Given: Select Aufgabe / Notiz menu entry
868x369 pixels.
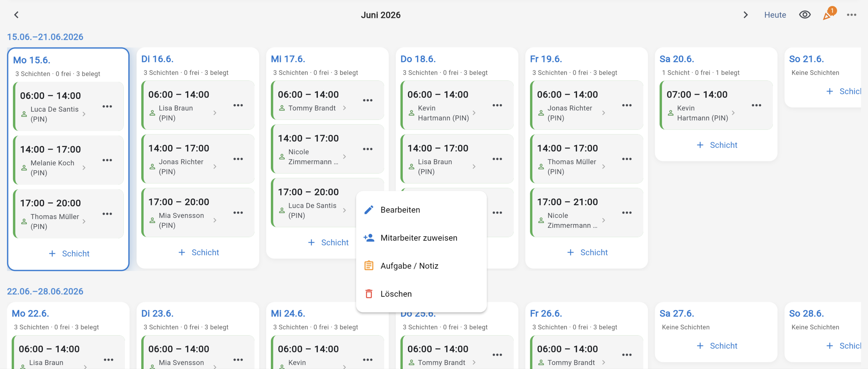Looking at the screenshot, I should coord(421,265).
